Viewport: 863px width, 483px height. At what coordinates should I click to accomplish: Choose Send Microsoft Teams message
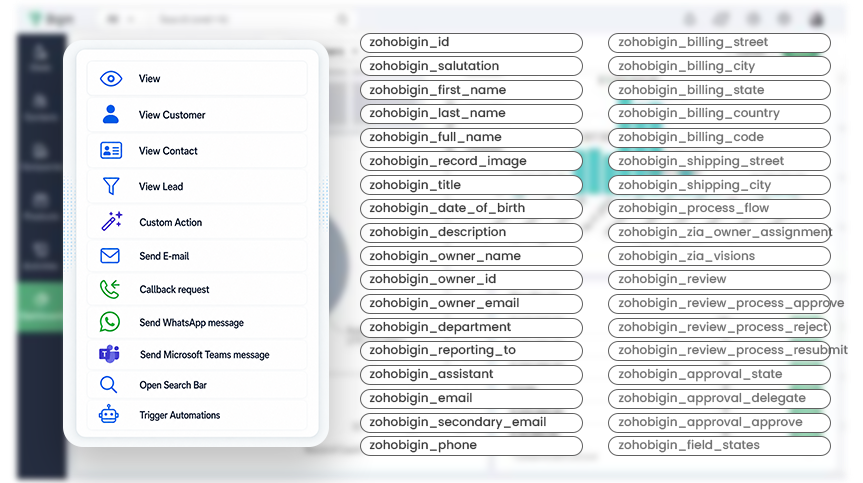[x=196, y=354]
